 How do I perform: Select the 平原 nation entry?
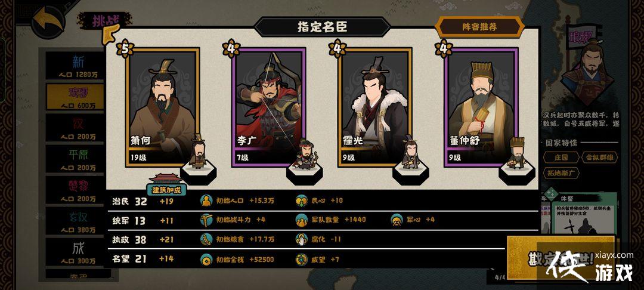[x=75, y=159]
